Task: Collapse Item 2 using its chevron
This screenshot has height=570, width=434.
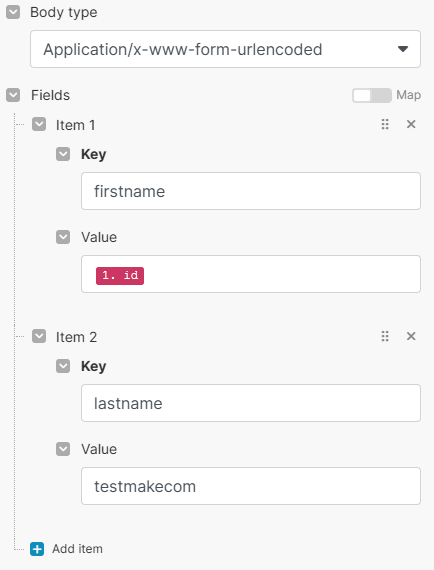Action: pos(39,336)
